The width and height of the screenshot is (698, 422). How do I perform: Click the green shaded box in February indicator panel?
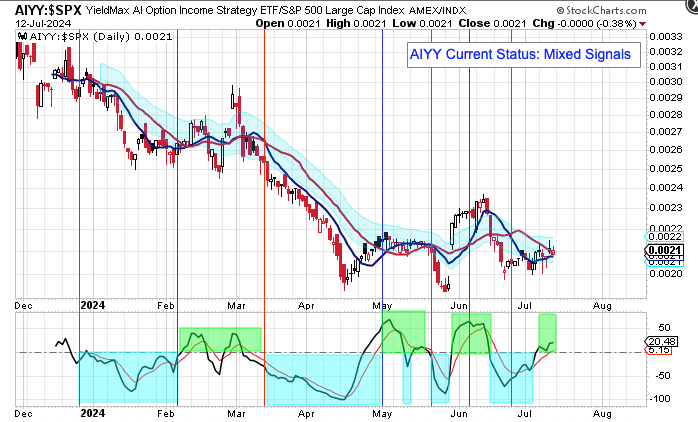(x=220, y=339)
